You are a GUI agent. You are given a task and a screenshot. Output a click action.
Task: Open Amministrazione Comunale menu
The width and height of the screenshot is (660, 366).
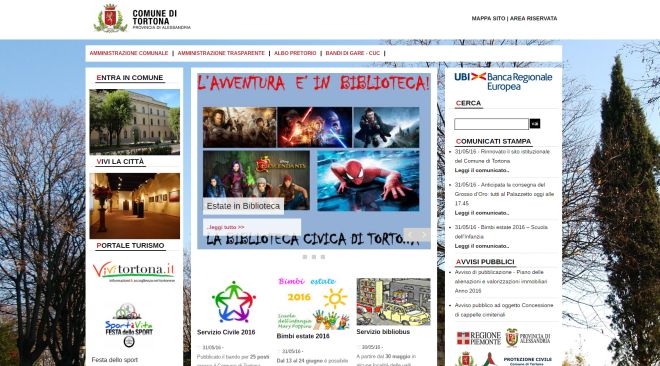tap(129, 53)
